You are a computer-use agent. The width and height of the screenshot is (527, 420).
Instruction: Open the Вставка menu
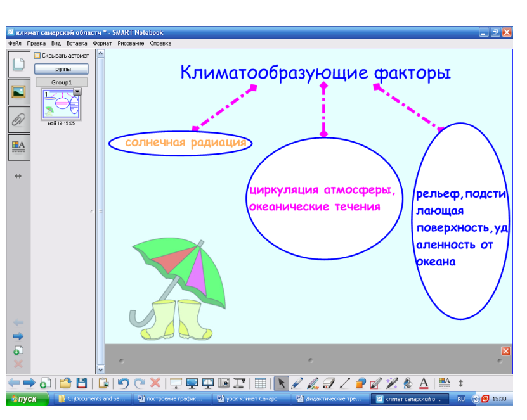(x=77, y=43)
